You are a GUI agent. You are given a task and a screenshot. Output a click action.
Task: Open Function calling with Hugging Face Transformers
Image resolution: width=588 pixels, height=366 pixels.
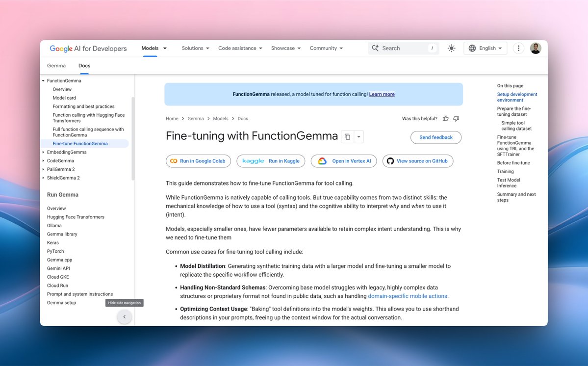pos(88,118)
